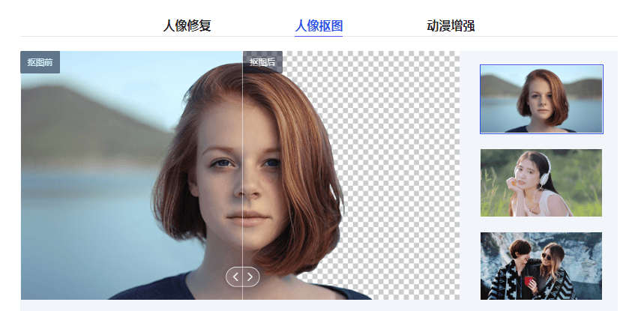Choose the girl with headphones sample thumbnail
644x311 pixels.
(541, 183)
